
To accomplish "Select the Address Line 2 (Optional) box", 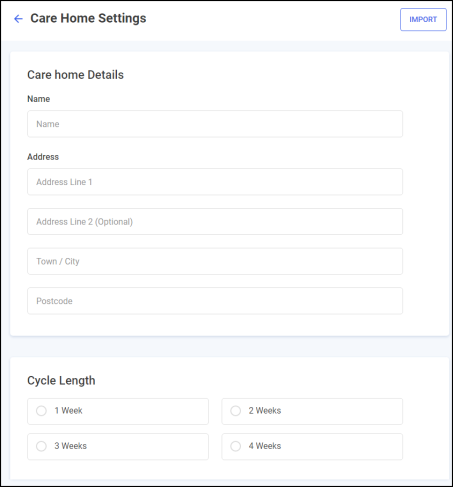I will 215,222.
